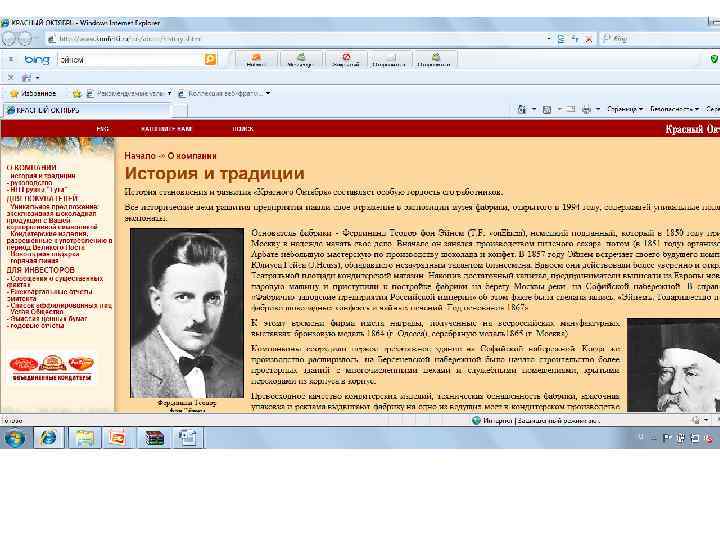
Task: Click the Home icon in the command bar
Action: [x=522, y=109]
